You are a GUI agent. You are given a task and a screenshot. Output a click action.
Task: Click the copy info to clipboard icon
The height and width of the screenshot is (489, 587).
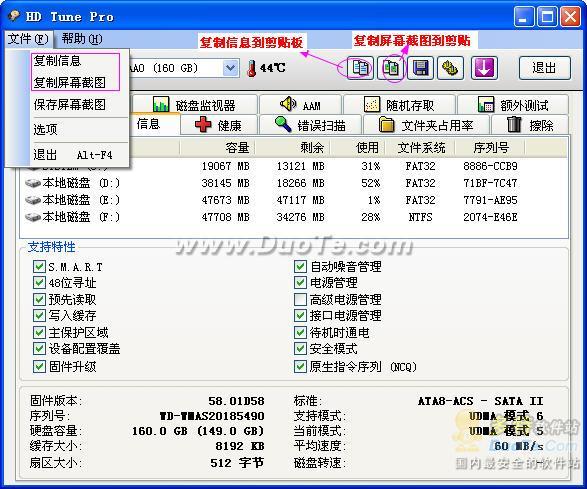click(x=360, y=68)
